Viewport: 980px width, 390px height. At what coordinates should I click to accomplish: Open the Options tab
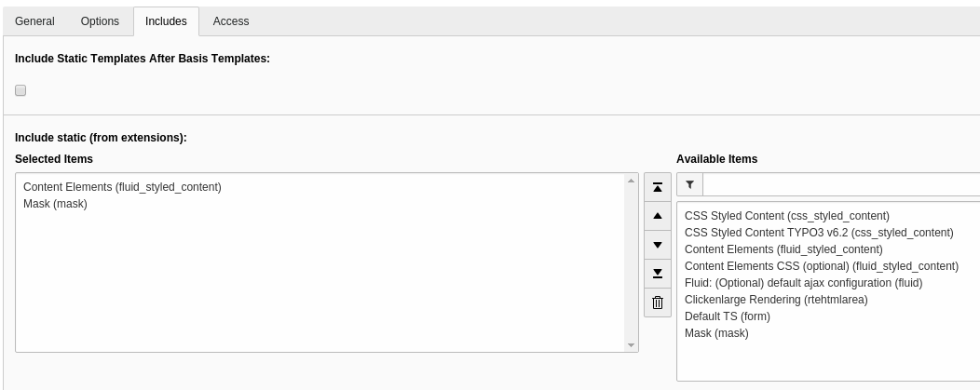pos(100,21)
